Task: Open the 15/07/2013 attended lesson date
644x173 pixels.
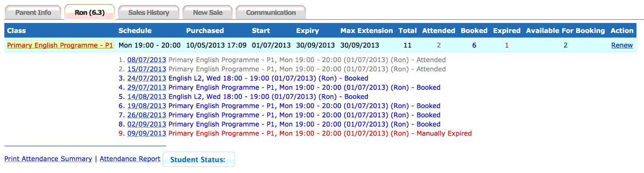Action: tap(147, 69)
